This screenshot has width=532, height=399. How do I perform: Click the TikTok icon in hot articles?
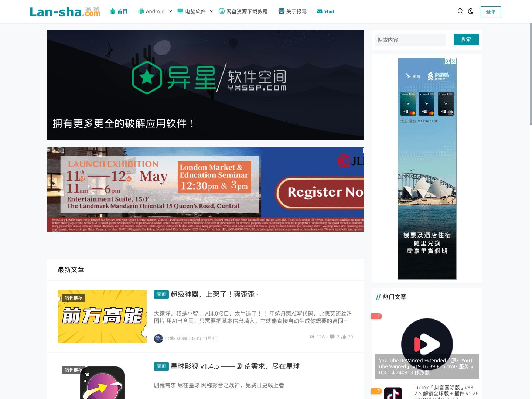pyautogui.click(x=393, y=393)
